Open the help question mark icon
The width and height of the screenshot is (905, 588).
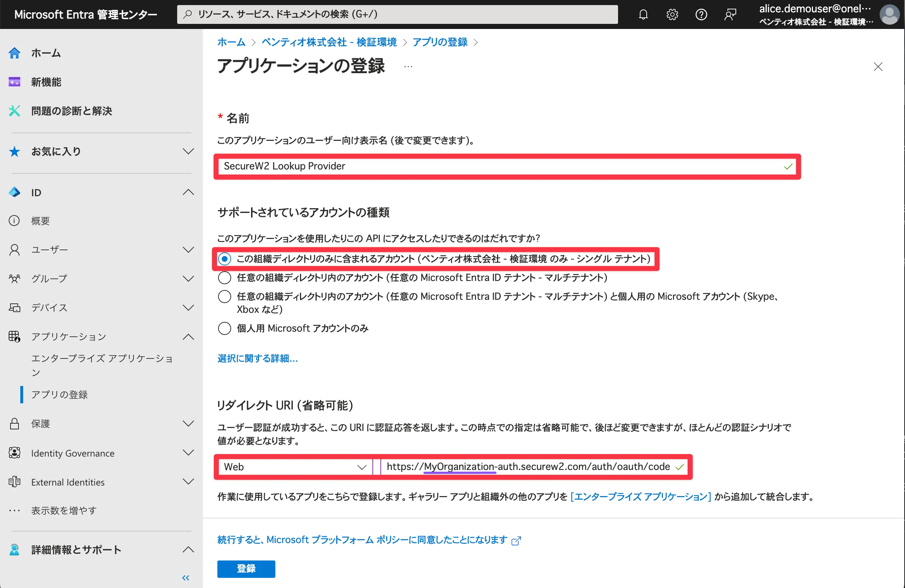tap(701, 14)
